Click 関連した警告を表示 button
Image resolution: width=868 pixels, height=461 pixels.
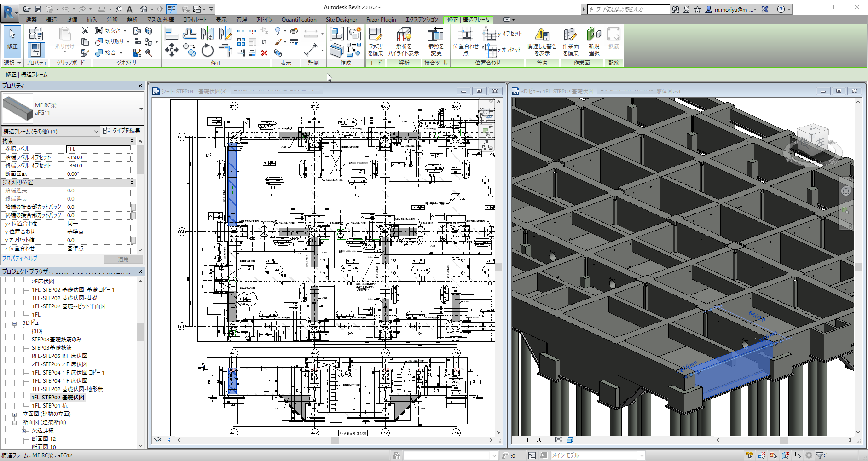[x=542, y=41]
